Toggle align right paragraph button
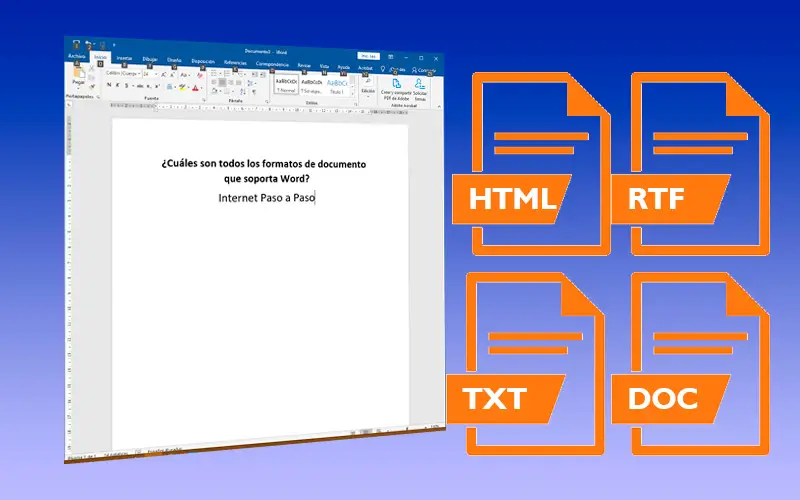The width and height of the screenshot is (800, 500). pyautogui.click(x=231, y=83)
